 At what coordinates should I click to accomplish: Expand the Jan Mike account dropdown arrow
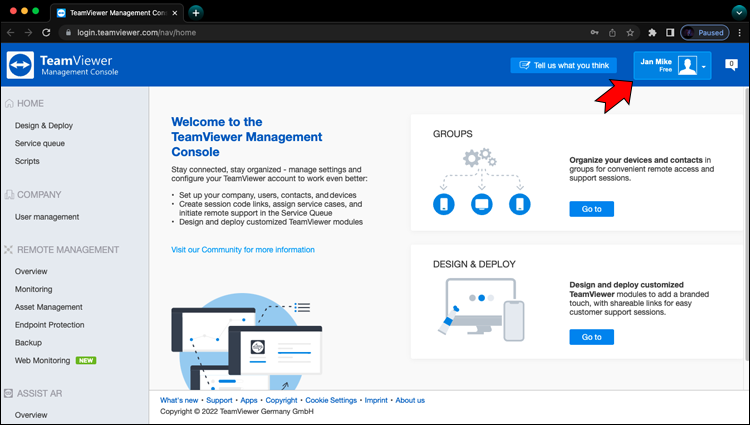(704, 66)
